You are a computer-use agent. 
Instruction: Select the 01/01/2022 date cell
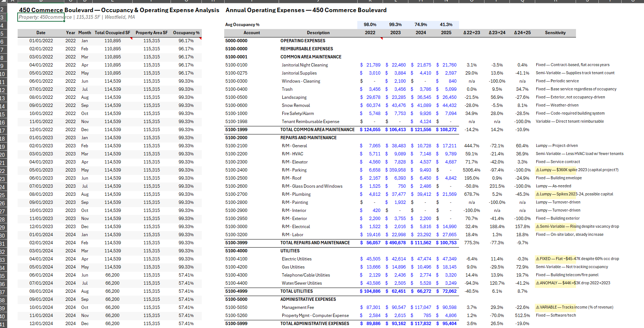click(41, 41)
